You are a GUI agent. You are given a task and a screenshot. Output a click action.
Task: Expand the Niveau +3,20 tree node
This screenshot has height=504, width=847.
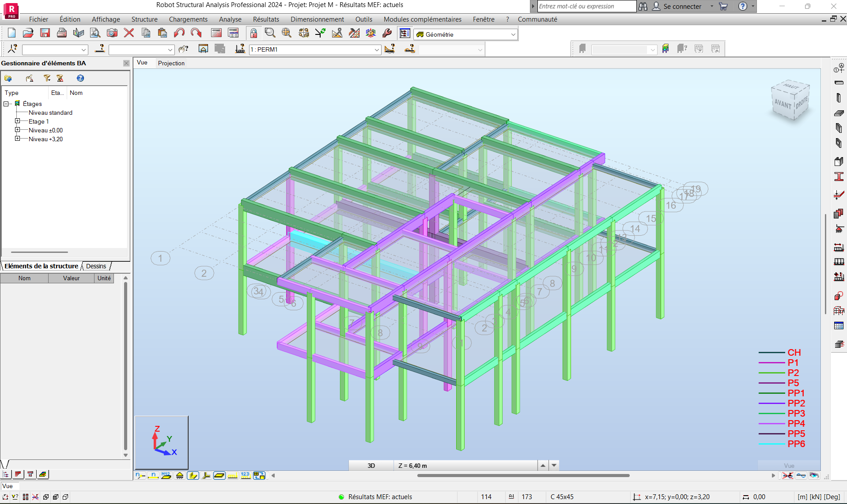[18, 139]
